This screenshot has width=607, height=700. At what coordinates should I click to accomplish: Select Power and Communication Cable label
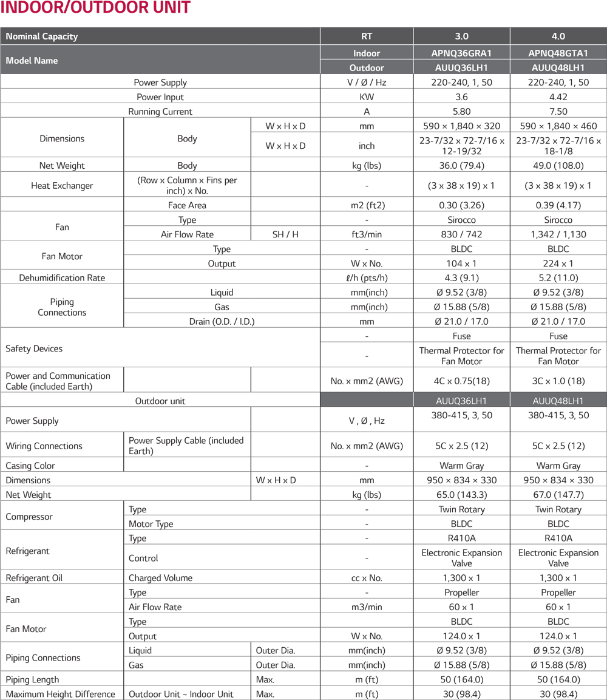[58, 381]
